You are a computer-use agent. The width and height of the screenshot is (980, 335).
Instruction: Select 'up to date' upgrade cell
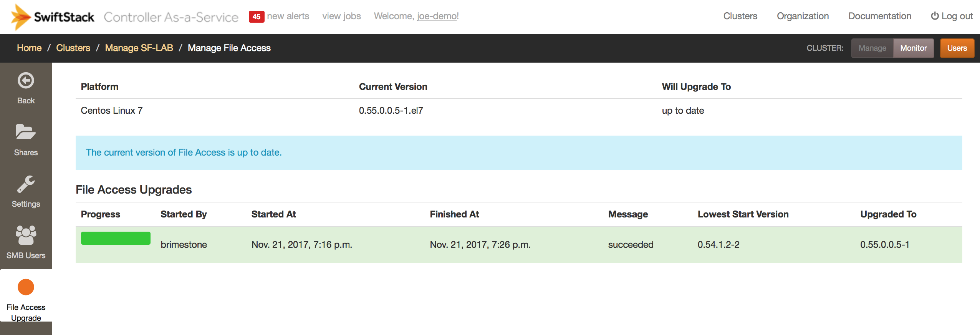tap(683, 111)
